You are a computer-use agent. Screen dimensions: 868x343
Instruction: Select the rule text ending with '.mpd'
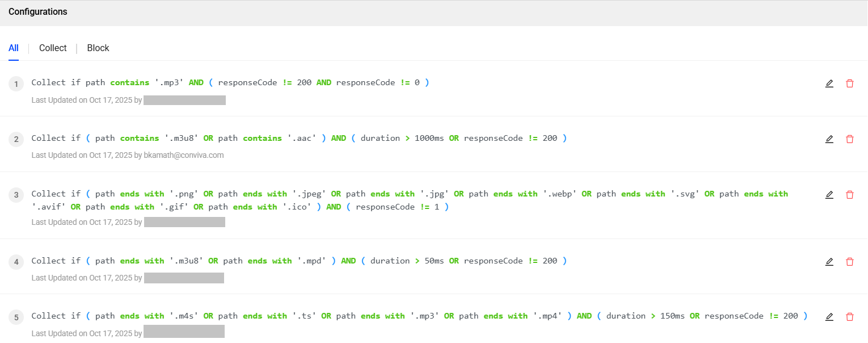tap(299, 261)
